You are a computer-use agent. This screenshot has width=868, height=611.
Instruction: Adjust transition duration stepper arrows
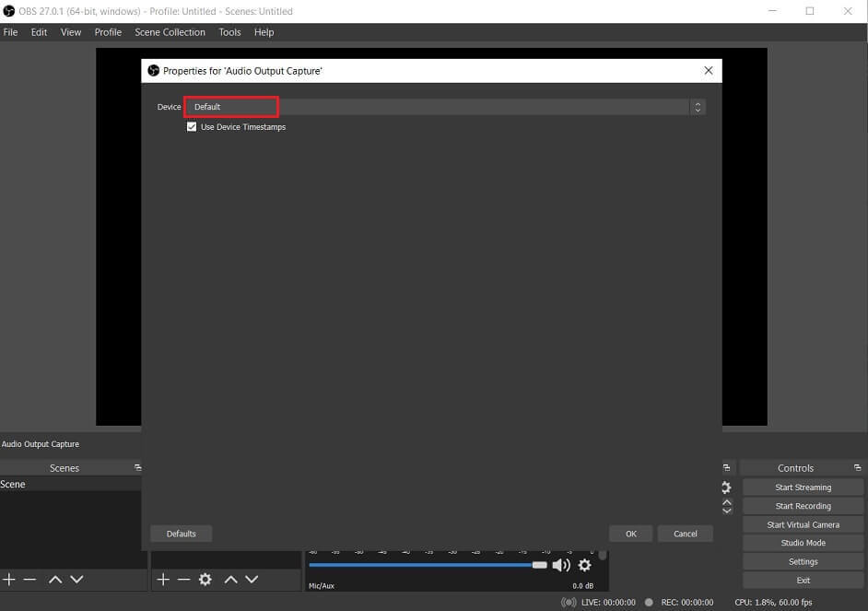click(x=727, y=506)
